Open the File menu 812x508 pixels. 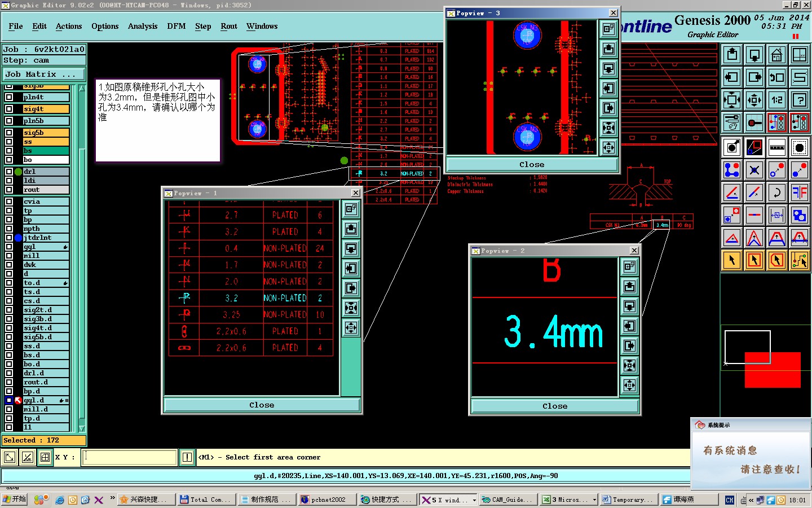(16, 26)
